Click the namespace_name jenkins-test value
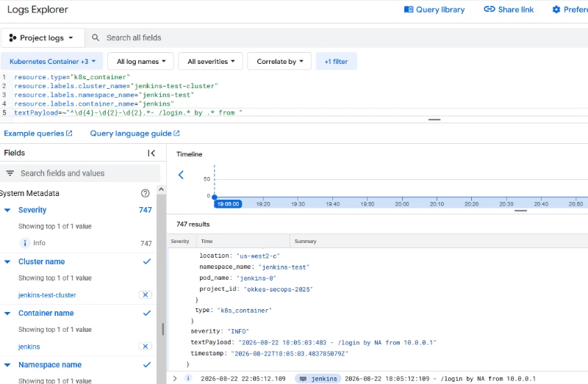The image size is (588, 384). coord(284,267)
